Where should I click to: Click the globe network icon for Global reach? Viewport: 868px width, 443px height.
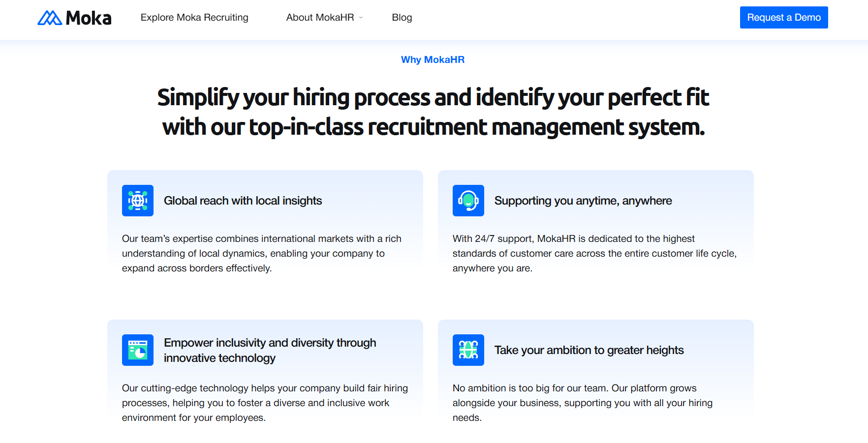[x=138, y=201]
